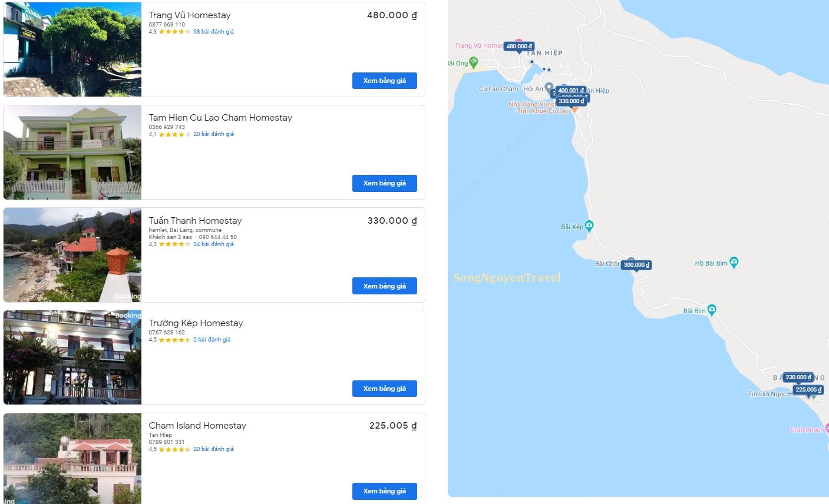This screenshot has height=504, width=829.
Task: Click the 330.000 đ price marker near Tân Hiệp
Action: click(570, 101)
